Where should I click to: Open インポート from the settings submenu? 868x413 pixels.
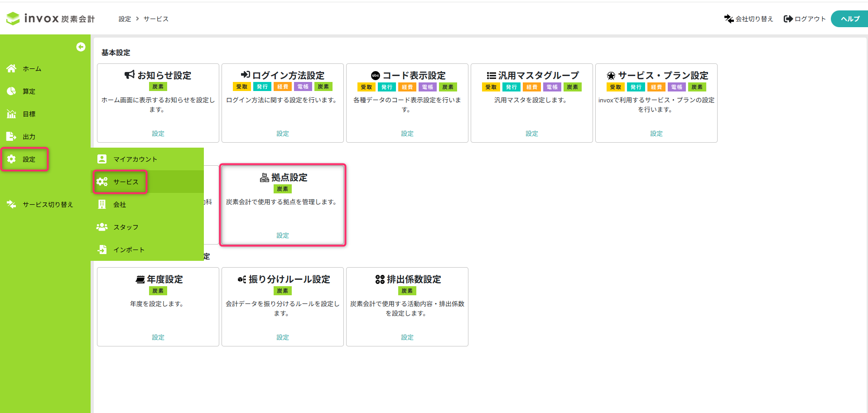[x=129, y=250]
